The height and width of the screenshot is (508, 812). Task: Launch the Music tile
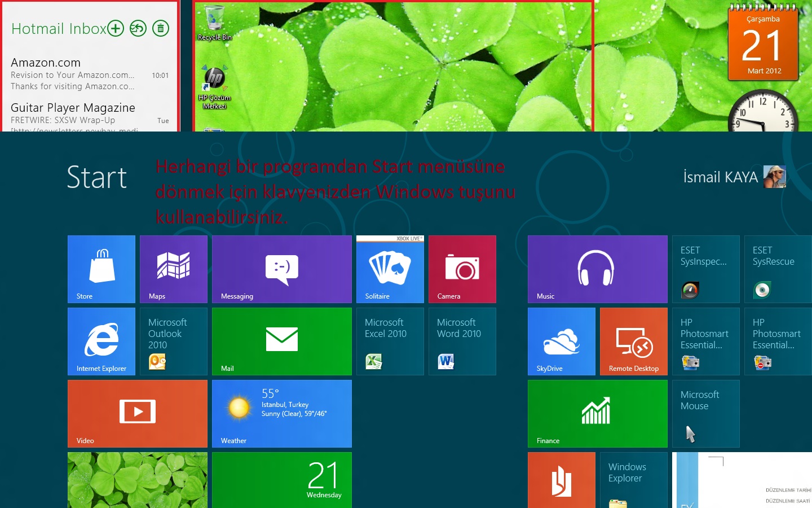tap(598, 269)
